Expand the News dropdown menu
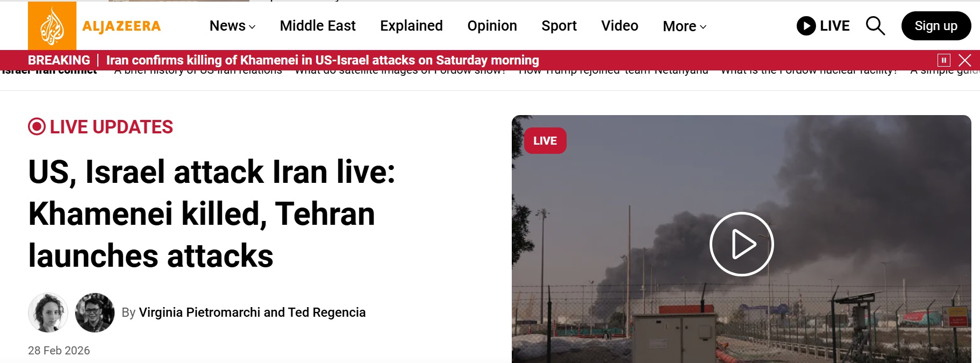The height and width of the screenshot is (363, 980). (x=232, y=26)
